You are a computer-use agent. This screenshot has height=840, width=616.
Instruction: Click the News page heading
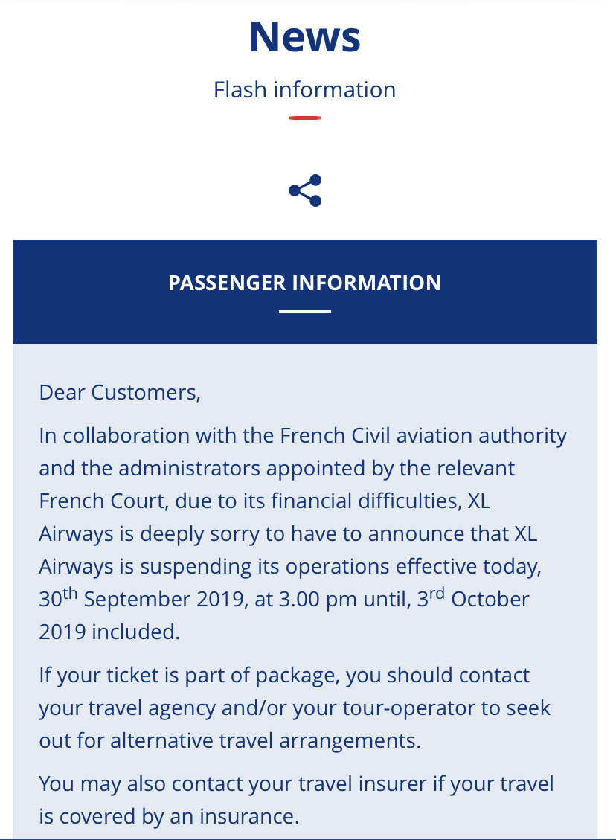click(x=305, y=37)
